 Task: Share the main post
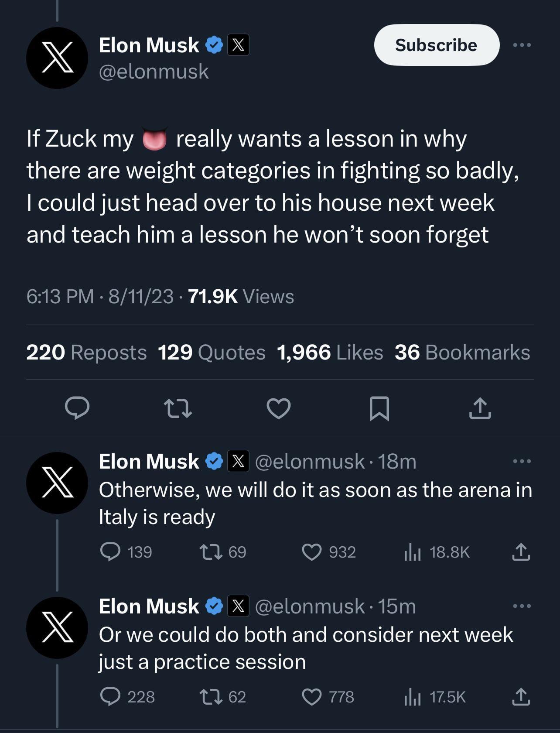click(x=480, y=408)
